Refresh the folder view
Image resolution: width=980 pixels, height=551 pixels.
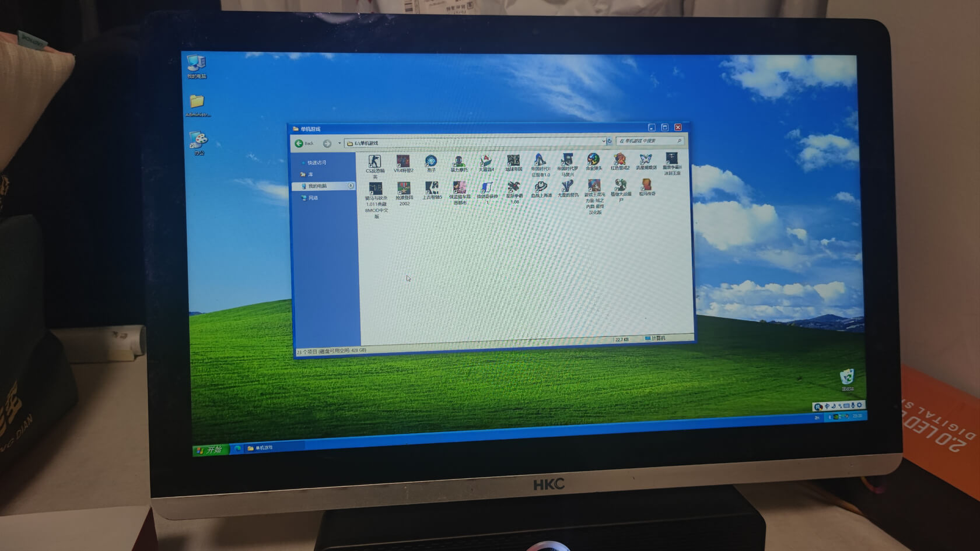610,141
